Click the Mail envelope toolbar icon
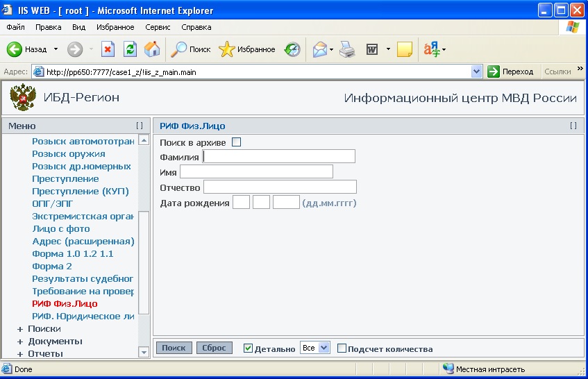Viewport: 588px width, 379px height. pyautogui.click(x=319, y=50)
